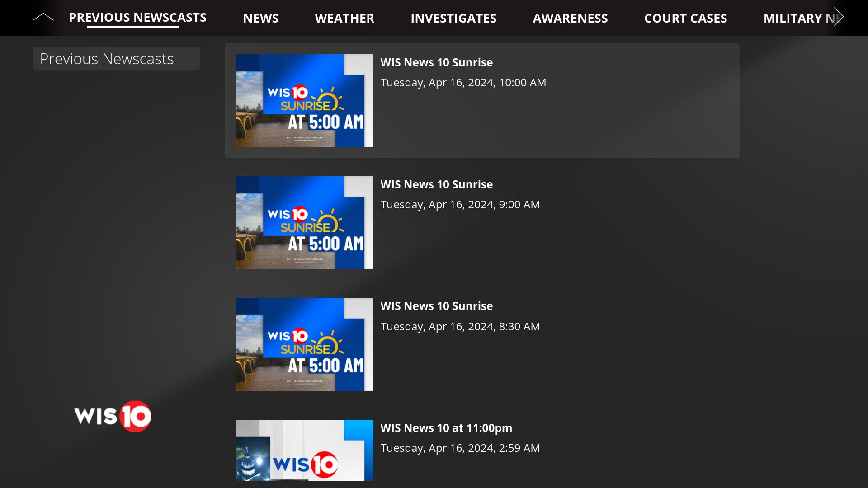Open the NEWS section
Viewport: 868px width, 488px height.
(x=261, y=18)
